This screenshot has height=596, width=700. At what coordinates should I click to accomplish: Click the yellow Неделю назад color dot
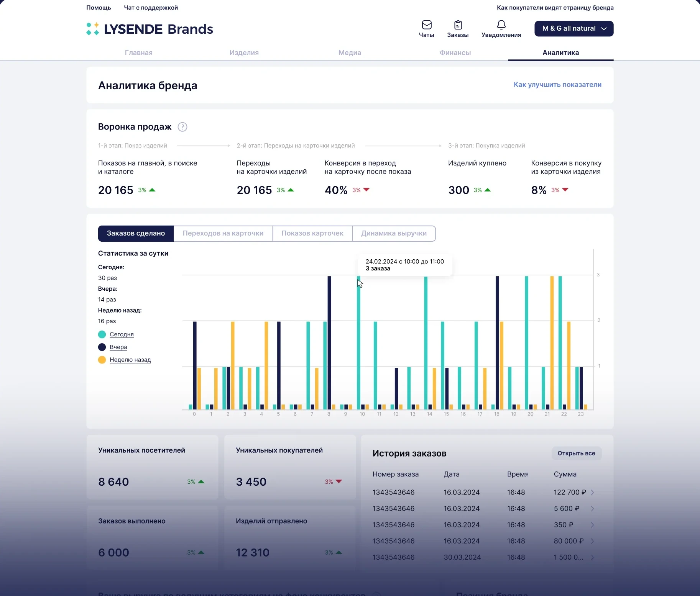coord(102,360)
